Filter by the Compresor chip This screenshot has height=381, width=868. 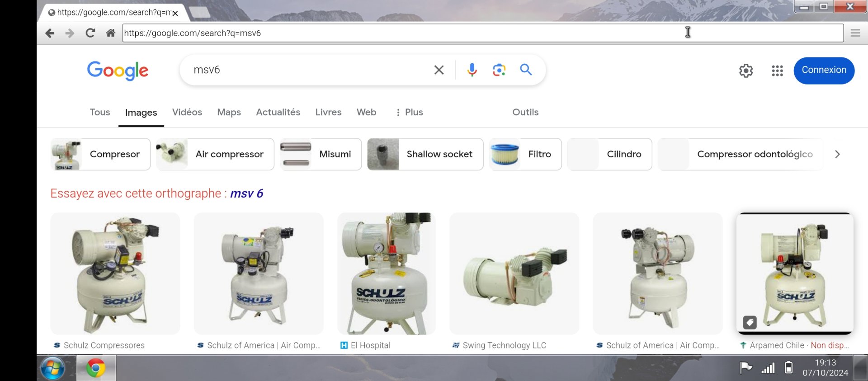pos(100,154)
